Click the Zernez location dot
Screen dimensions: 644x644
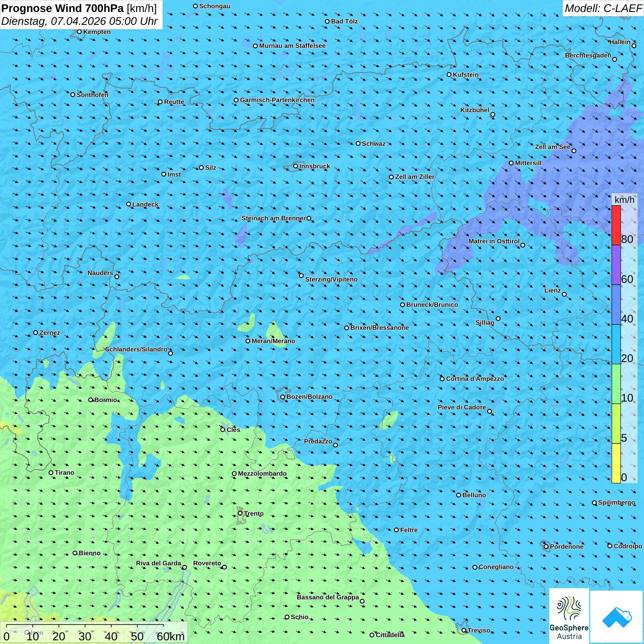click(x=35, y=333)
